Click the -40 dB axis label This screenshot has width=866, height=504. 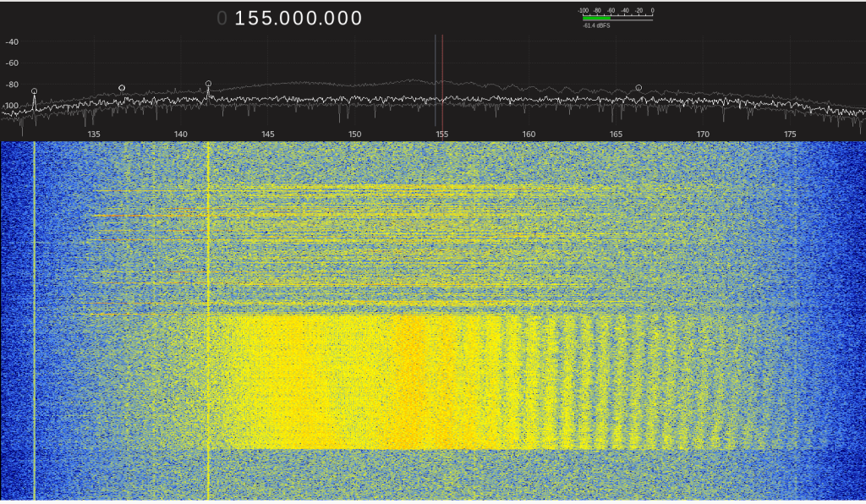(12, 42)
